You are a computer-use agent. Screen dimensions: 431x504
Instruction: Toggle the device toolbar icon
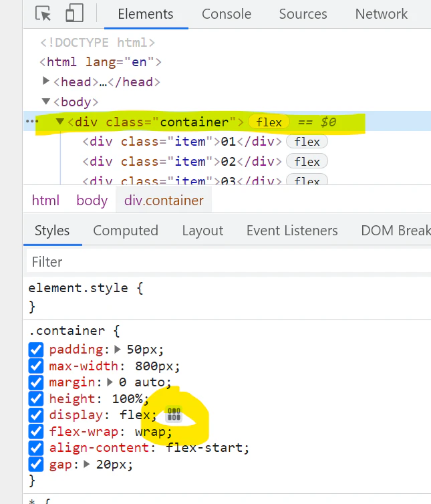pos(74,13)
